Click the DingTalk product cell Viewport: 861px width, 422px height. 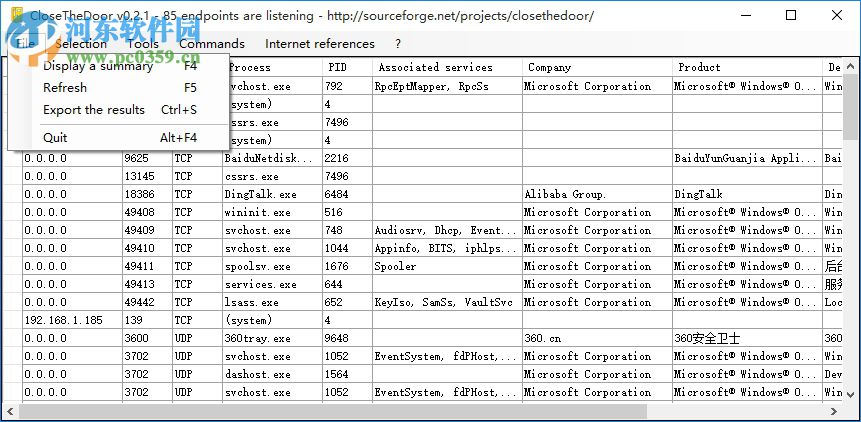point(747,194)
